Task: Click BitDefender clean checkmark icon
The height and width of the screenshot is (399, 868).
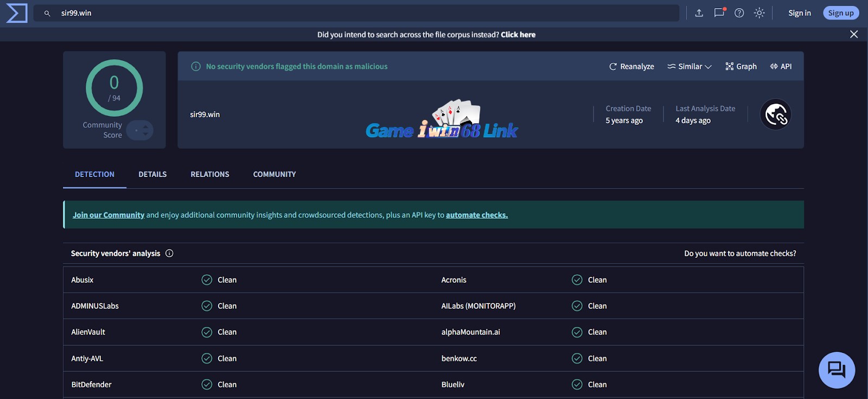Action: tap(207, 384)
